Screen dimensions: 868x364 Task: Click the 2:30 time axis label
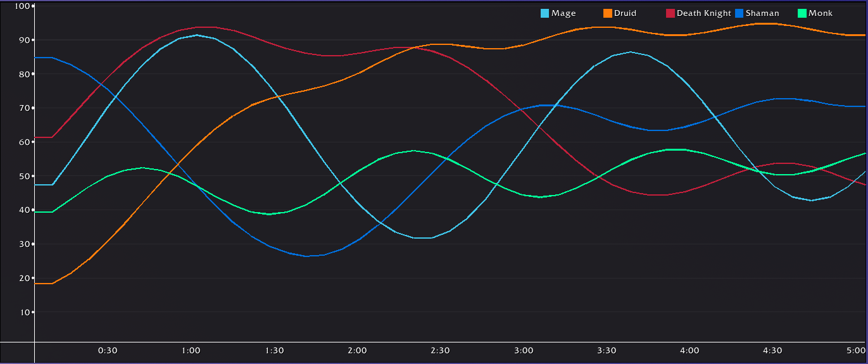(440, 351)
